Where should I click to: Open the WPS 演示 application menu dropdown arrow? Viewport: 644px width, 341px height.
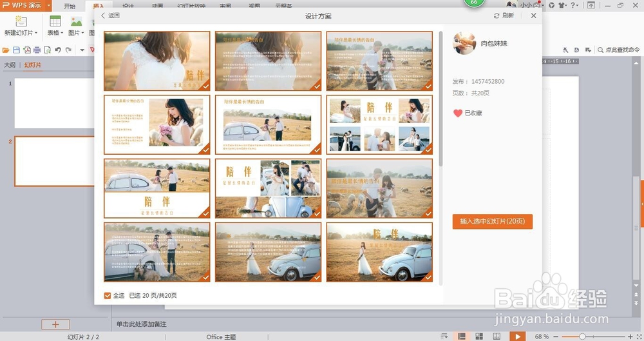[x=48, y=5]
